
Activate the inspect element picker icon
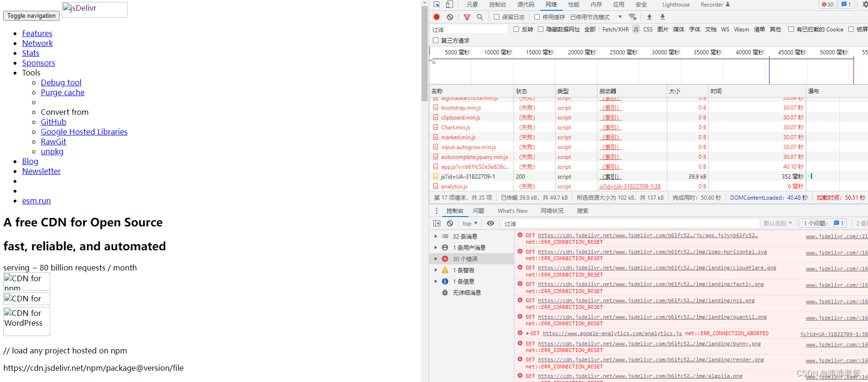click(x=437, y=5)
